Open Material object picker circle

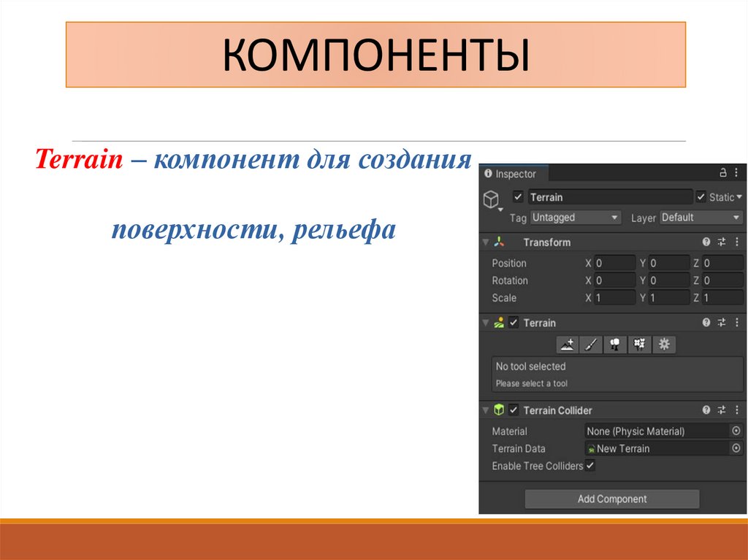coord(736,431)
